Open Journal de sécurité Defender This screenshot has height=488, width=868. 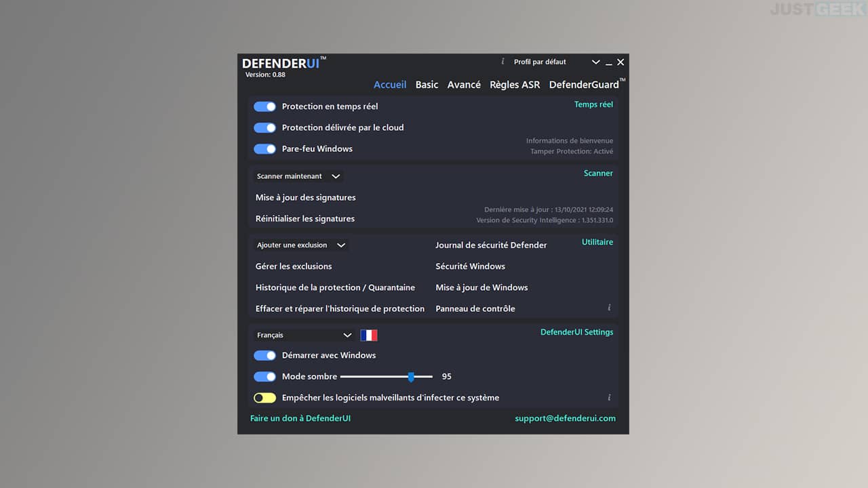(491, 245)
